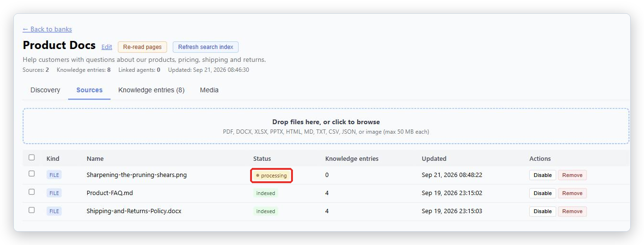Click the Knowledge entries column header
Viewport: 644px width, 245px height.
tap(352, 158)
